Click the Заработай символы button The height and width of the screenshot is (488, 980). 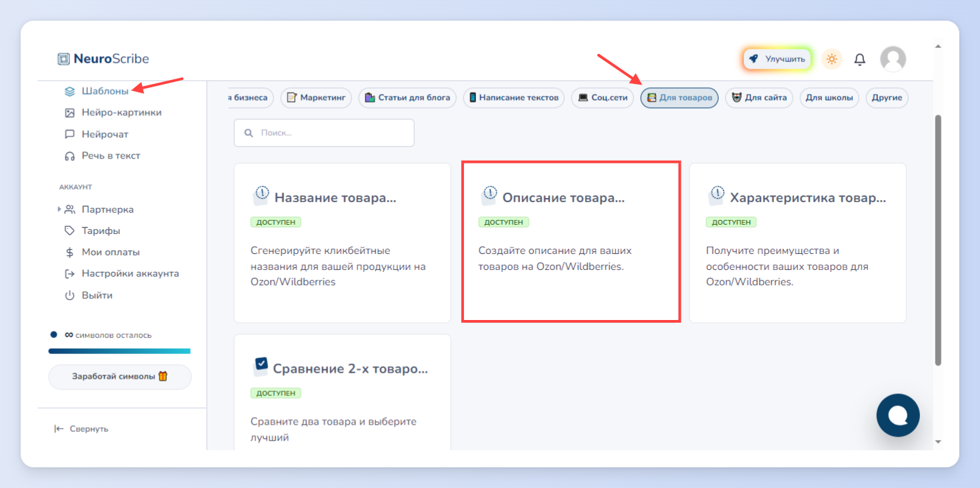120,377
